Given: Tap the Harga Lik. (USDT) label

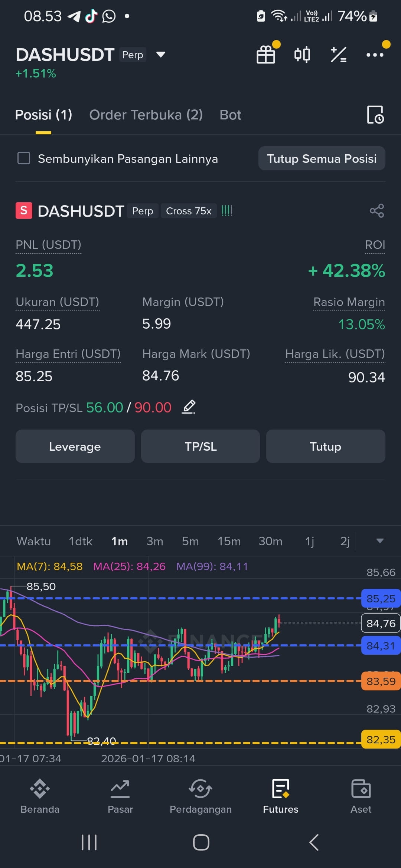Looking at the screenshot, I should [335, 354].
